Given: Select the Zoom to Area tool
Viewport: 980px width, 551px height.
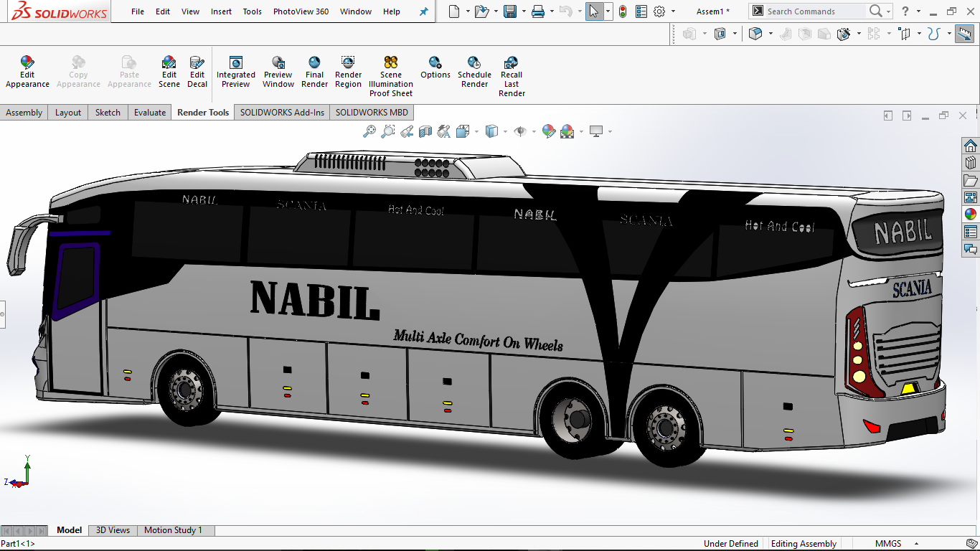Looking at the screenshot, I should 388,131.
